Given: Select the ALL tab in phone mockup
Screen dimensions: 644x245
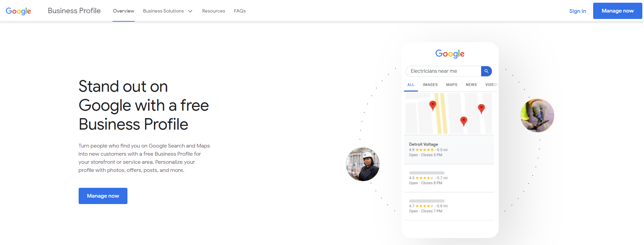Looking at the screenshot, I should pos(411,85).
